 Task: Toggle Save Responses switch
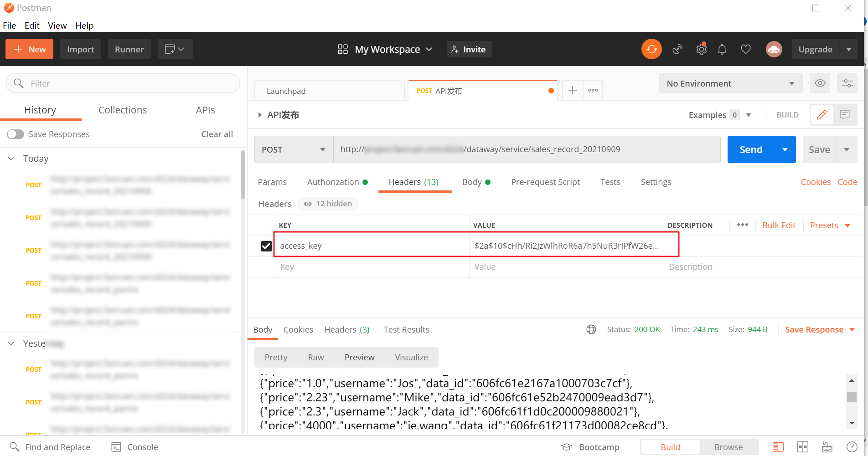(15, 134)
